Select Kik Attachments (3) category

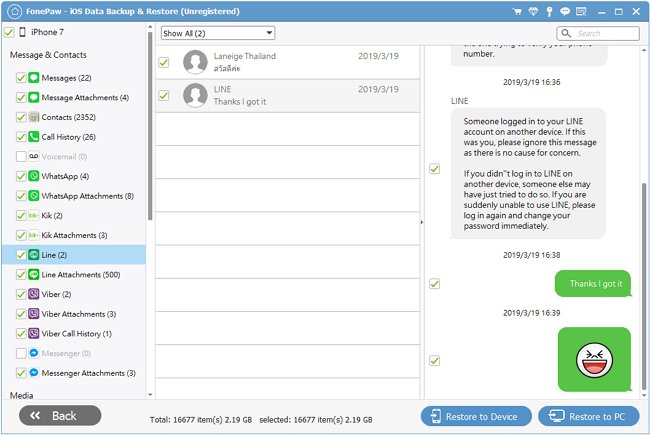pos(74,235)
